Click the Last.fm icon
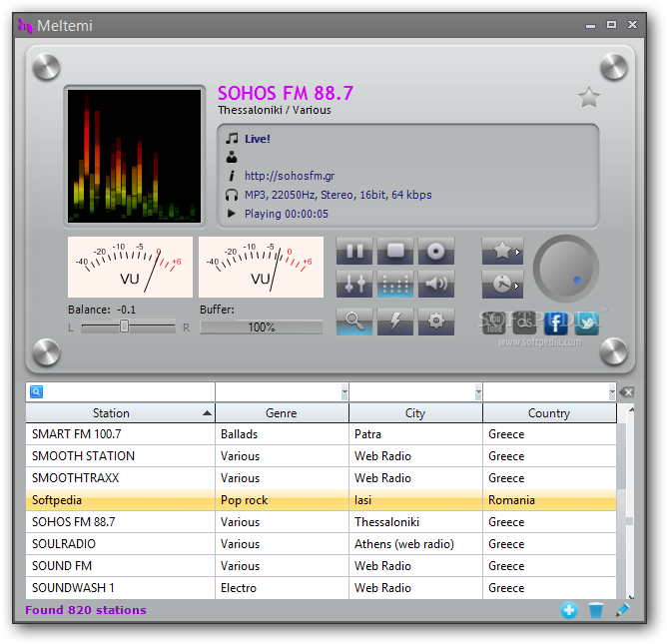 point(524,322)
